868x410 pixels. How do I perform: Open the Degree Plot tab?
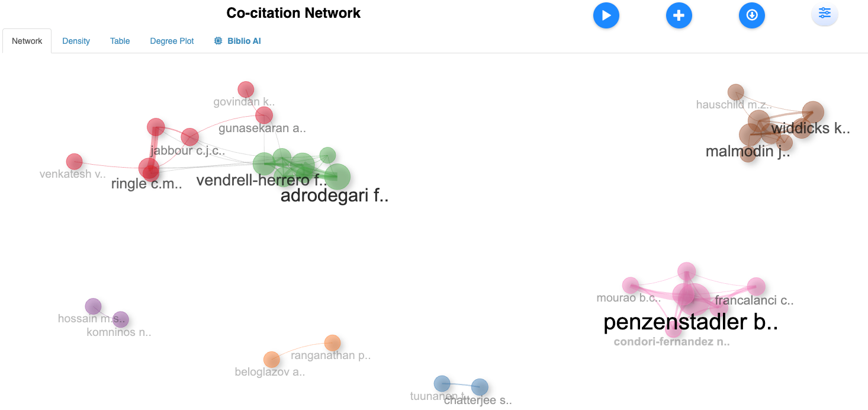click(x=172, y=41)
